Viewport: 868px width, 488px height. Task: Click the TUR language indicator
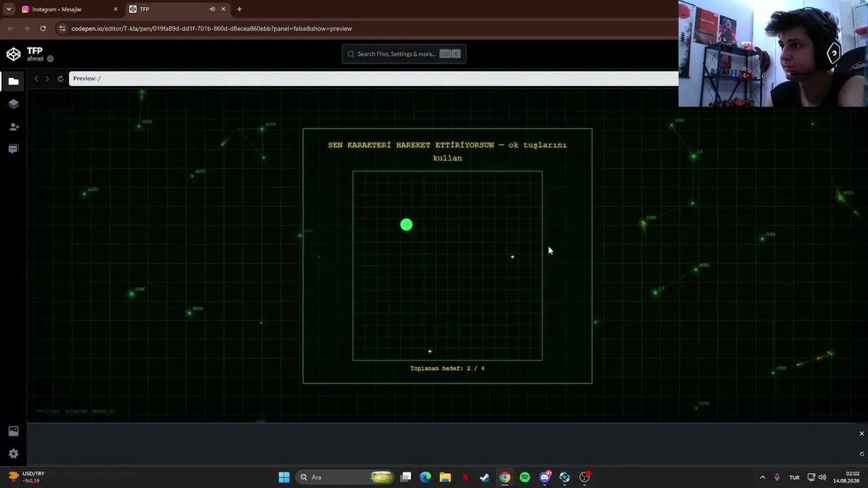794,477
